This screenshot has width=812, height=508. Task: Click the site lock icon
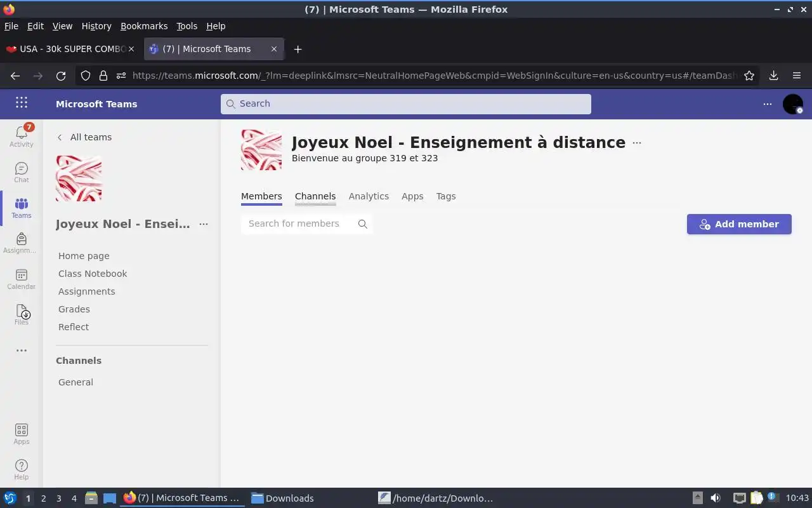click(103, 76)
